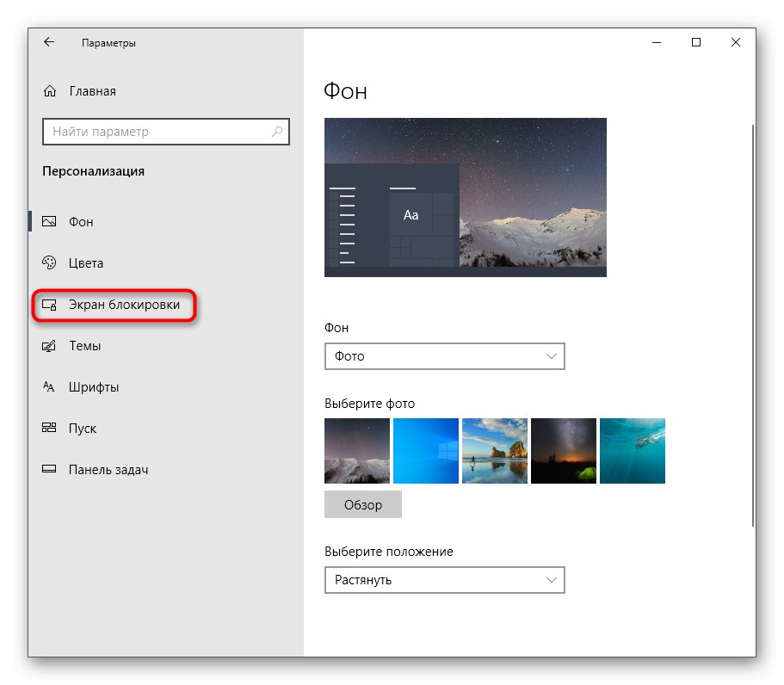The image size is (784, 685).
Task: Click the back arrow in Параметры
Action: 48,41
